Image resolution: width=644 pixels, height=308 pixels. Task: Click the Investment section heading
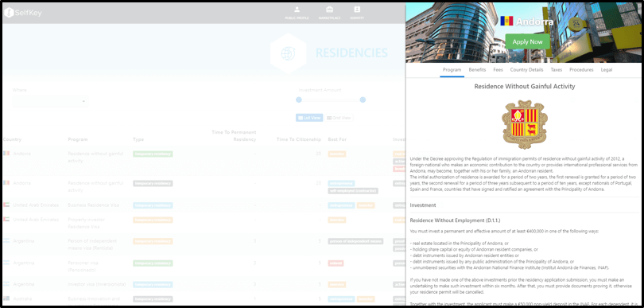423,205
